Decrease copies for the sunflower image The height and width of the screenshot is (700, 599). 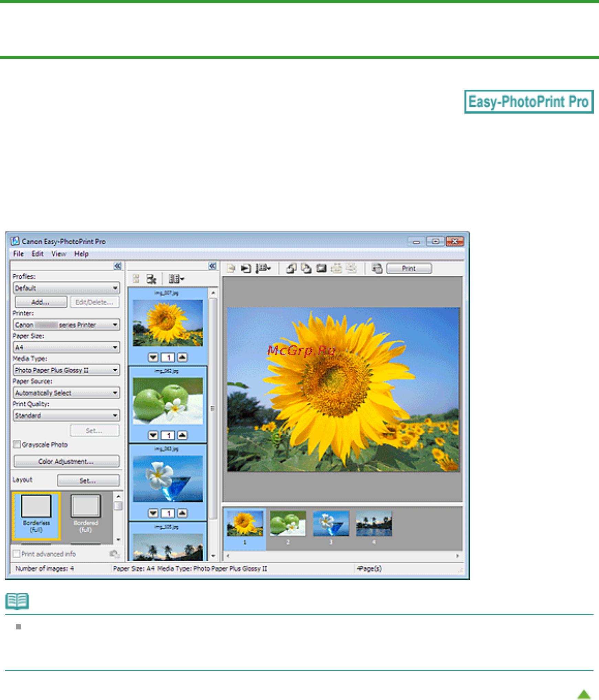pyautogui.click(x=153, y=357)
